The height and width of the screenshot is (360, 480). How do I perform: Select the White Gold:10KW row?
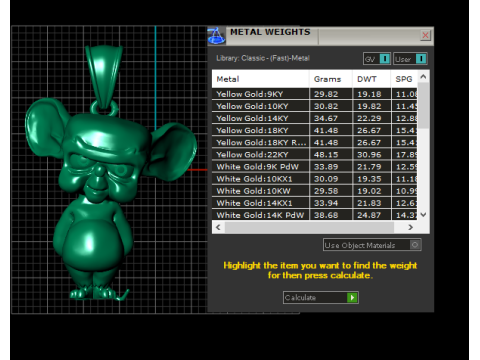click(314, 191)
